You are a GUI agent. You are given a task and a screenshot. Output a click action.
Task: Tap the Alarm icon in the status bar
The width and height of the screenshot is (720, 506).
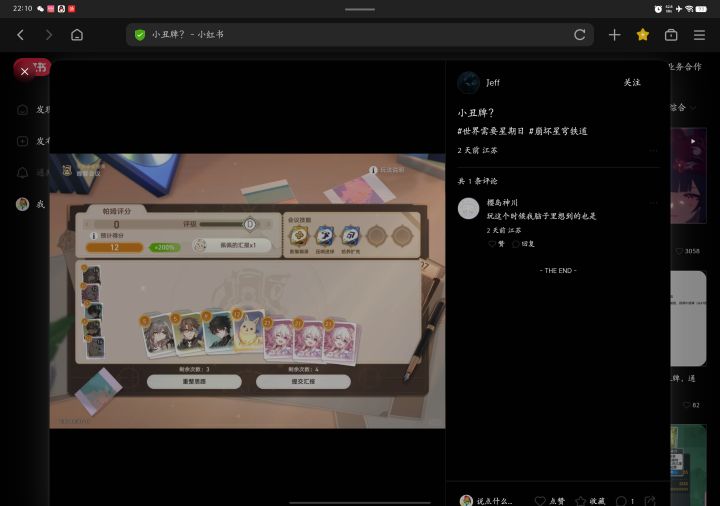click(x=658, y=9)
